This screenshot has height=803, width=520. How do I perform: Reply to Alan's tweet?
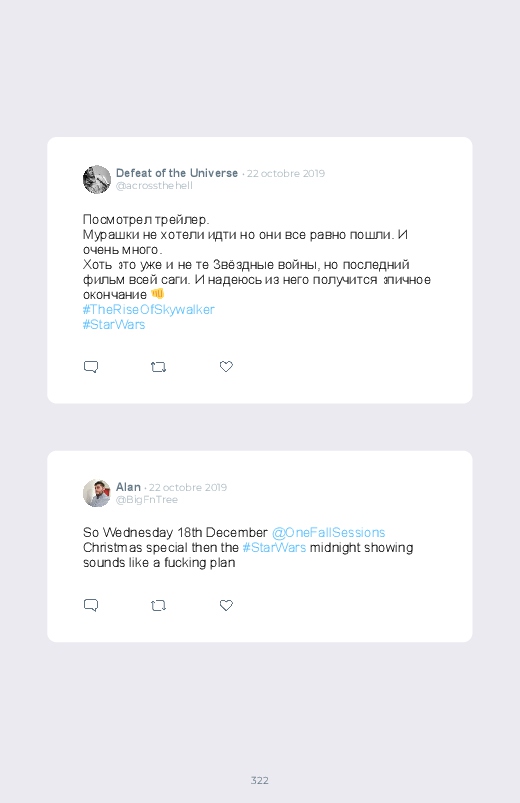pos(91,605)
